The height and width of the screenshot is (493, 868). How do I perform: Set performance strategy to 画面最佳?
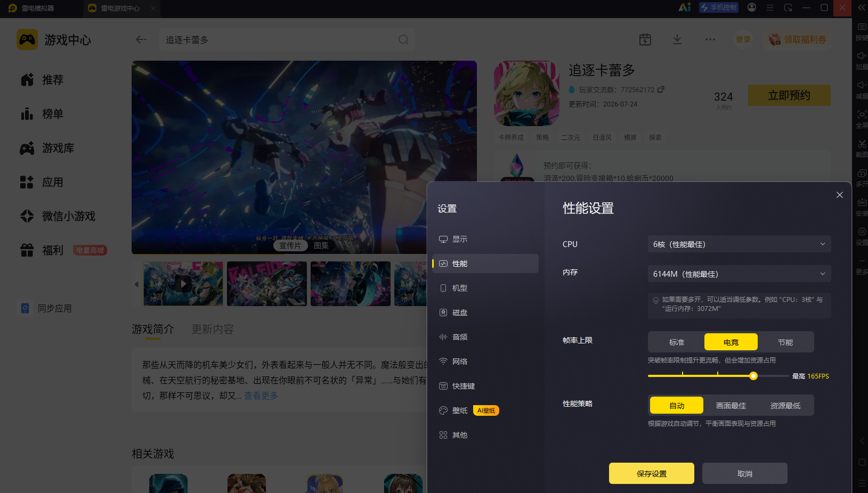[731, 405]
